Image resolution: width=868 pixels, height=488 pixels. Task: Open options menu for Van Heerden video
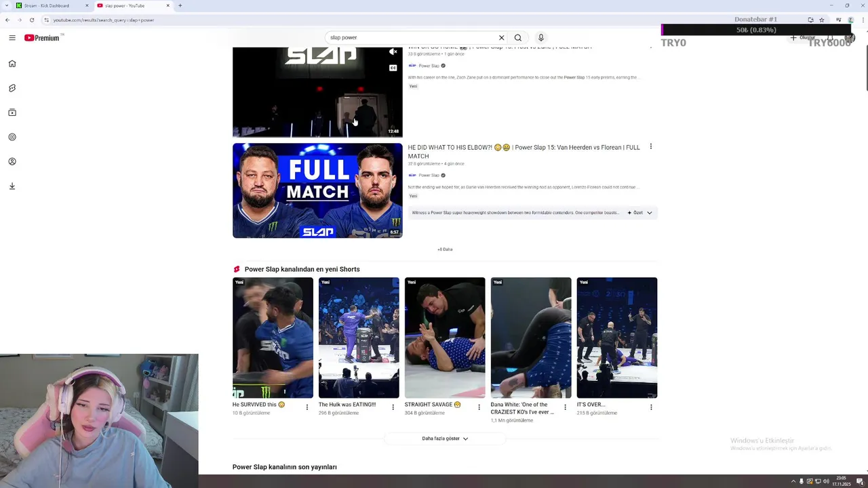tap(650, 146)
